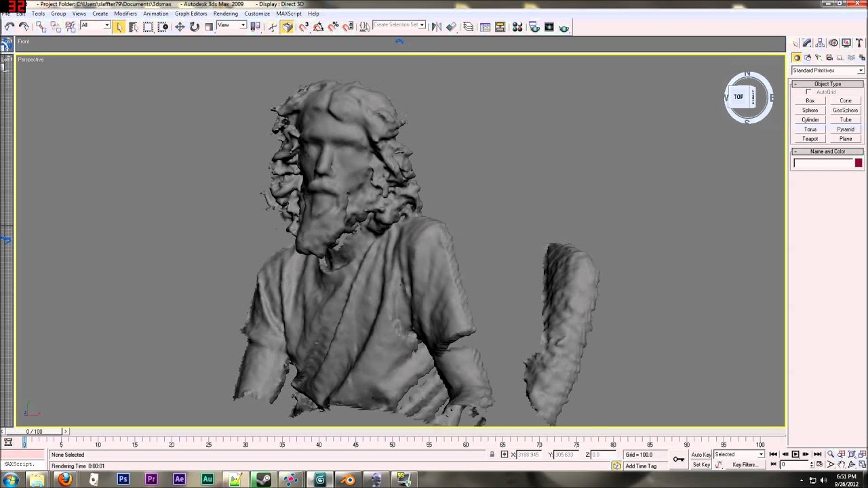The height and width of the screenshot is (488, 868).
Task: Jump to start of animation
Action: pos(773,455)
